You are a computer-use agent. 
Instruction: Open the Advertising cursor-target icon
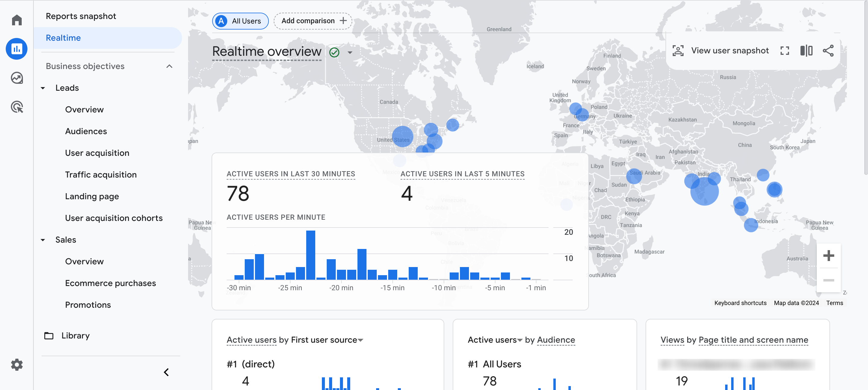pos(17,107)
